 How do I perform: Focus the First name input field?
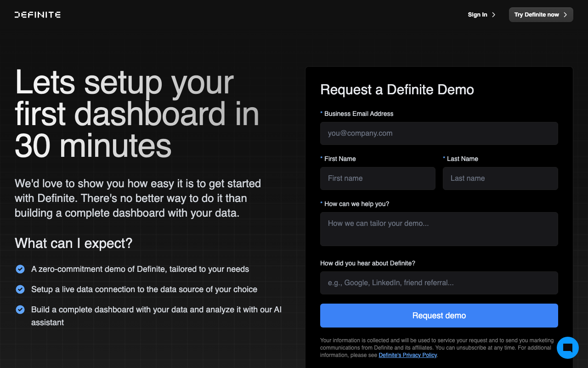(x=378, y=178)
